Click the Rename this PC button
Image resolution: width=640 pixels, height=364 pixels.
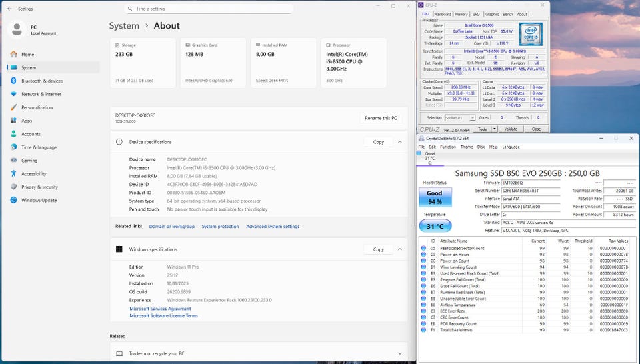coord(381,118)
